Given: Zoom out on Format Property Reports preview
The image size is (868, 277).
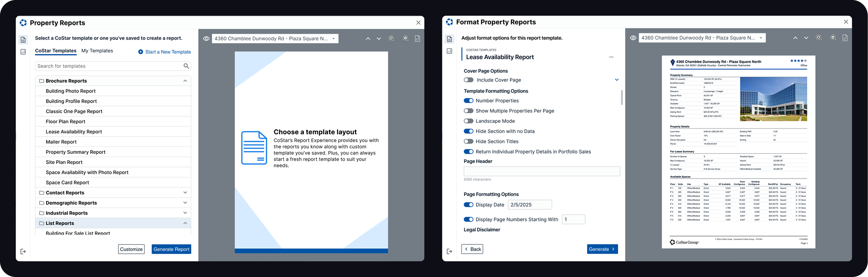Looking at the screenshot, I should pos(833,38).
